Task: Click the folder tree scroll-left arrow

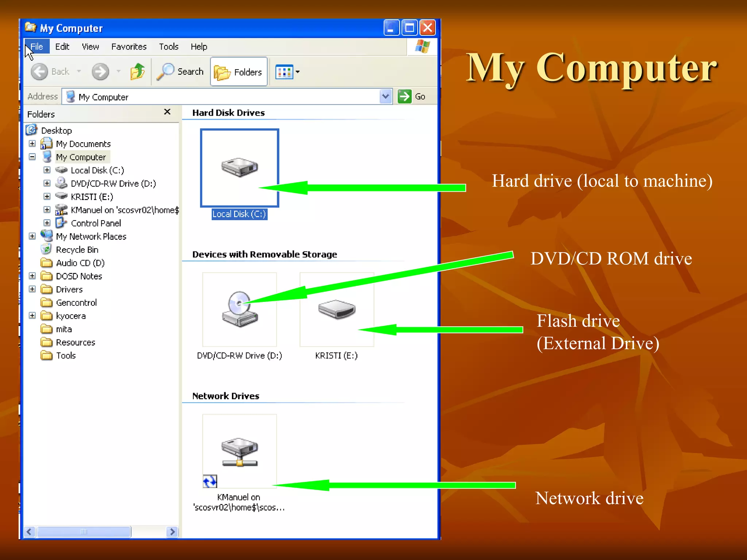Action: (x=30, y=532)
